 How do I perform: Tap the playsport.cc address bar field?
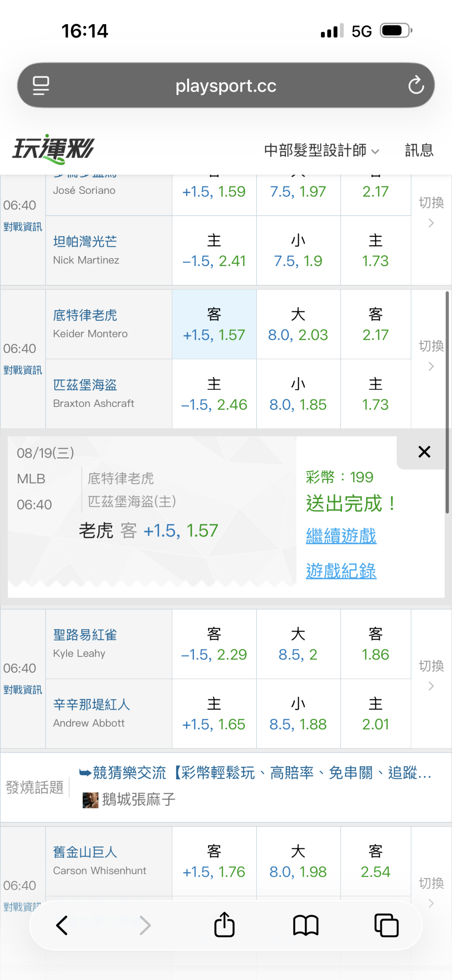pos(226,85)
